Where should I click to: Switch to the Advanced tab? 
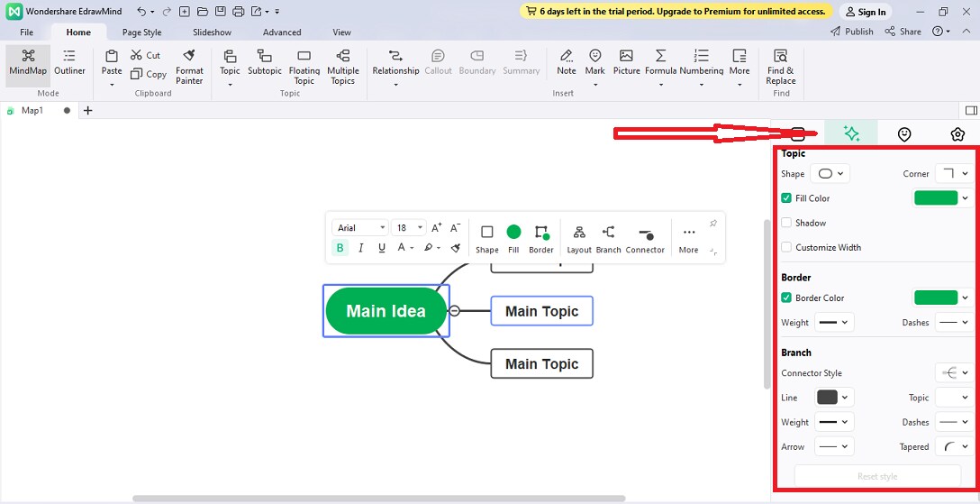(282, 32)
